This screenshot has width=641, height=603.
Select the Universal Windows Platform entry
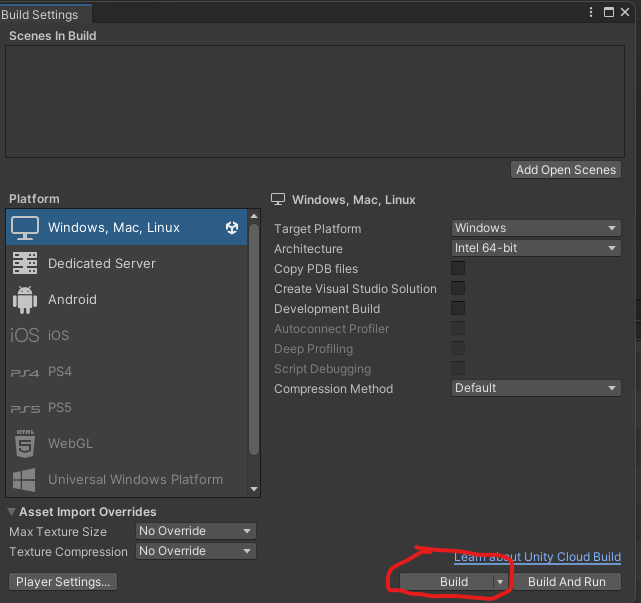coord(126,480)
